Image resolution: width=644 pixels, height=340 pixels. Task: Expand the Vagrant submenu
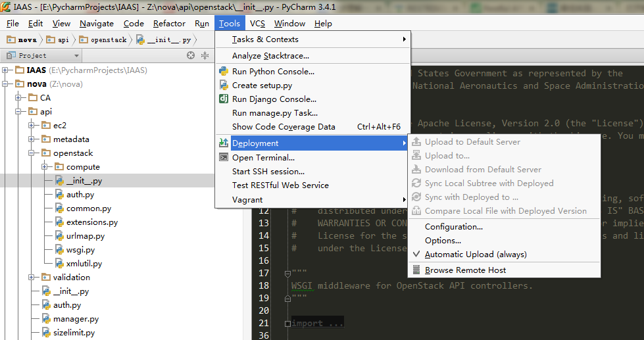pos(312,199)
